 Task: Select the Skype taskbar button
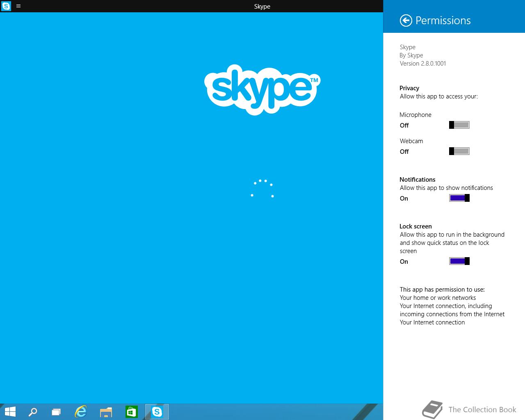157,411
